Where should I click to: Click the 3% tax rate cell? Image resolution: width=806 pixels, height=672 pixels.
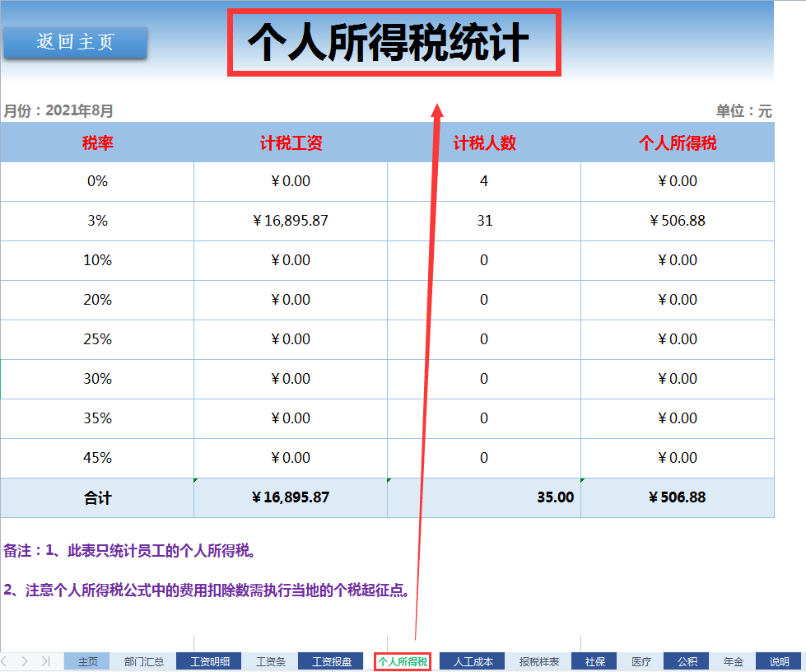(96, 221)
